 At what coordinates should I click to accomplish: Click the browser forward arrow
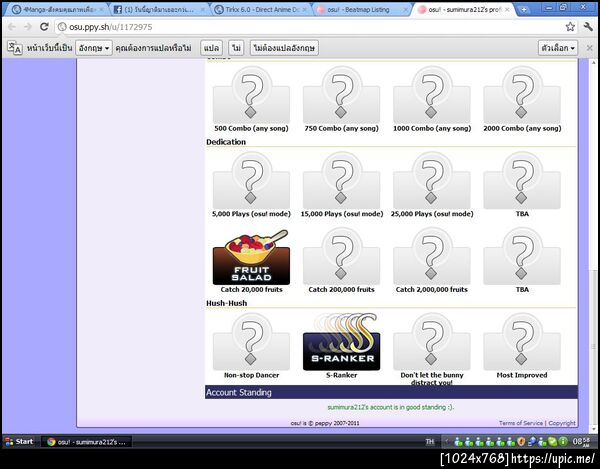tap(28, 27)
